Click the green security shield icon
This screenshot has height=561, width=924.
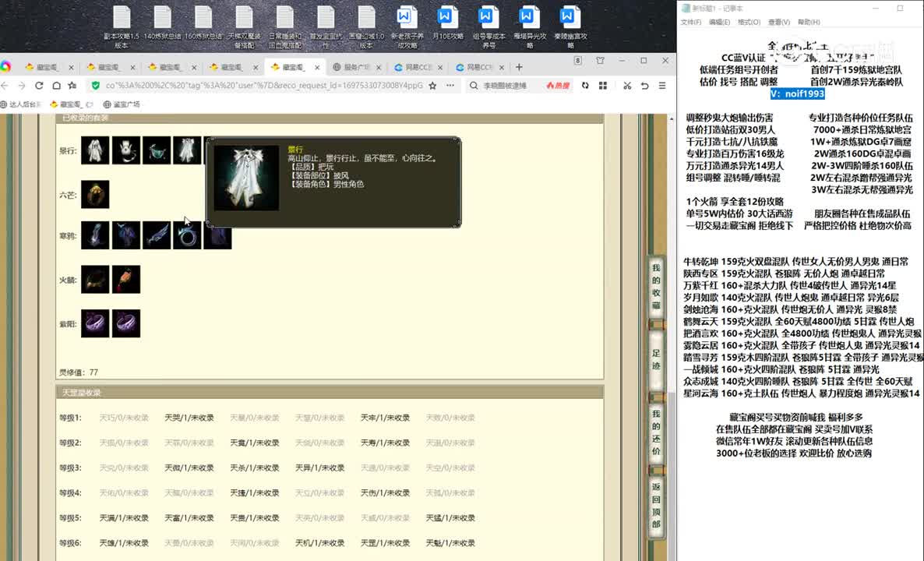[x=96, y=86]
